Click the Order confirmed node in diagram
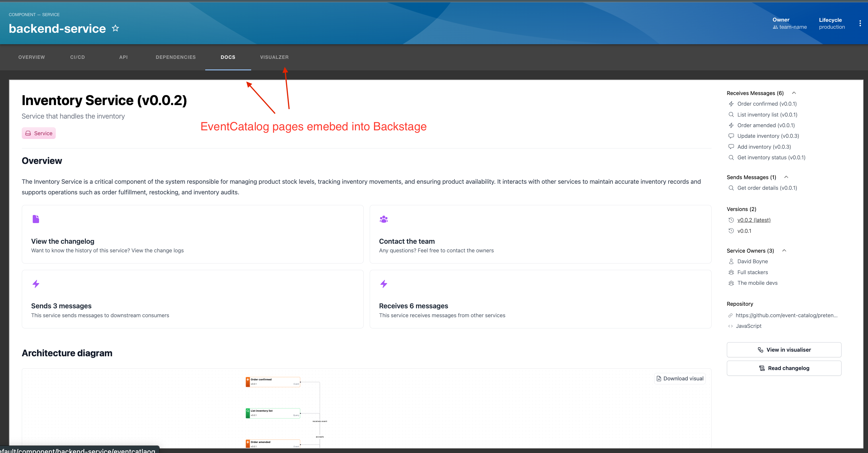 [273, 382]
